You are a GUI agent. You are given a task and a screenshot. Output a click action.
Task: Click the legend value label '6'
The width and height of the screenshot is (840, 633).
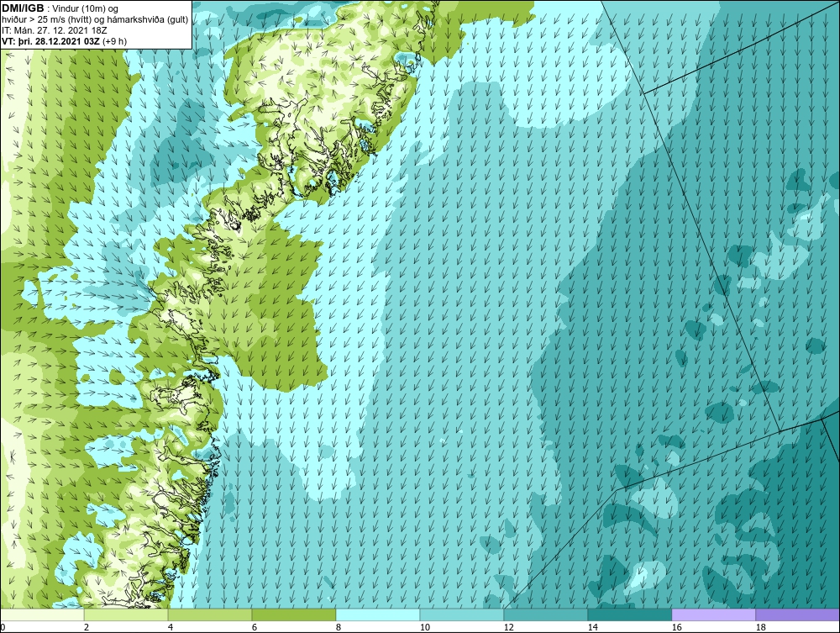[254, 627]
